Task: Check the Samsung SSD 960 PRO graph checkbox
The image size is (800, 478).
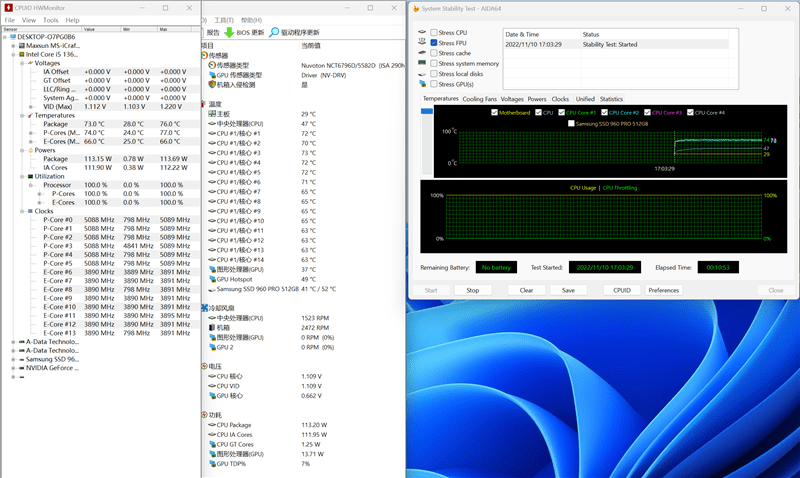Action: (x=571, y=123)
